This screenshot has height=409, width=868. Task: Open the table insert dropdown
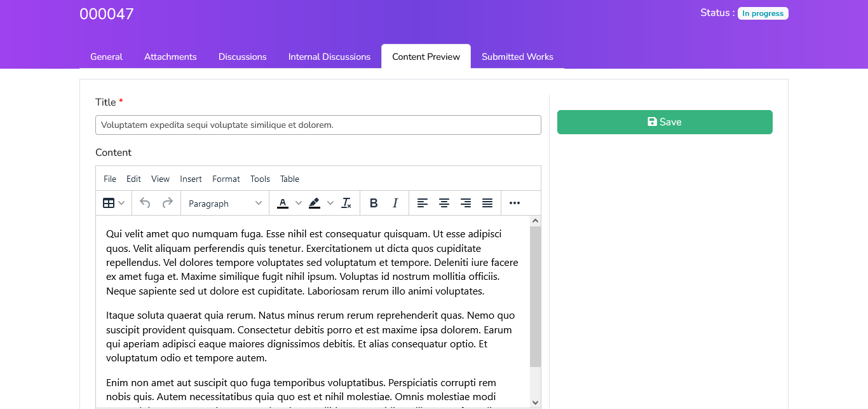(114, 203)
